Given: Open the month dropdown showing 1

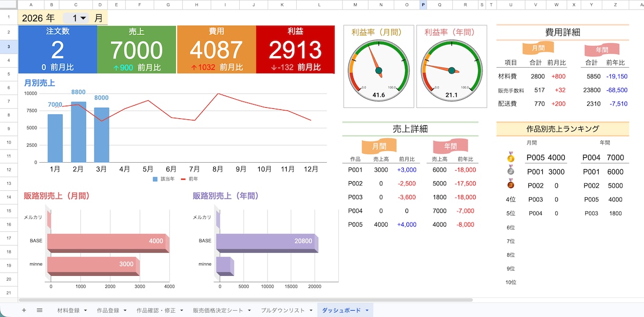Looking at the screenshot, I should [78, 18].
